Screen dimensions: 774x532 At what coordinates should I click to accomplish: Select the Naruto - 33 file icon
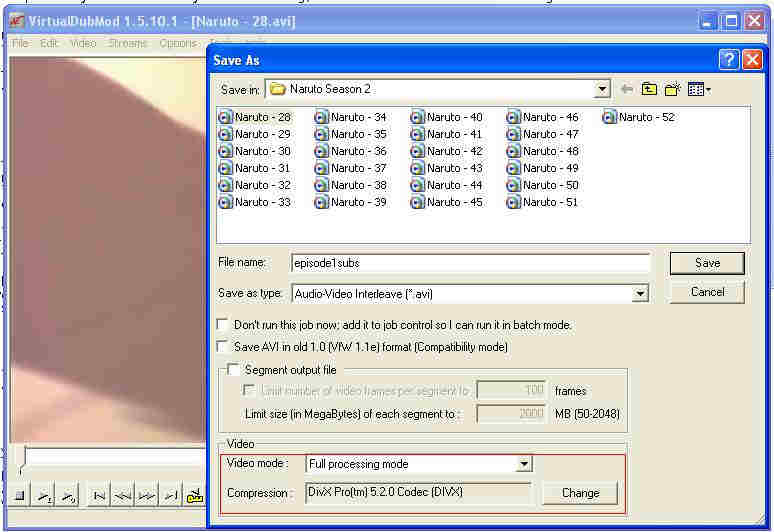[x=225, y=202]
